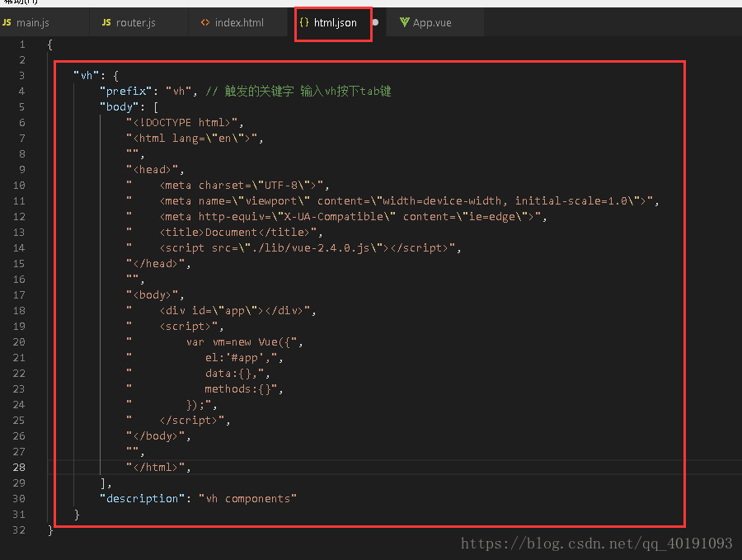Click the JS icon on router.js tab
Viewport: 742px width, 560px height.
[x=106, y=22]
